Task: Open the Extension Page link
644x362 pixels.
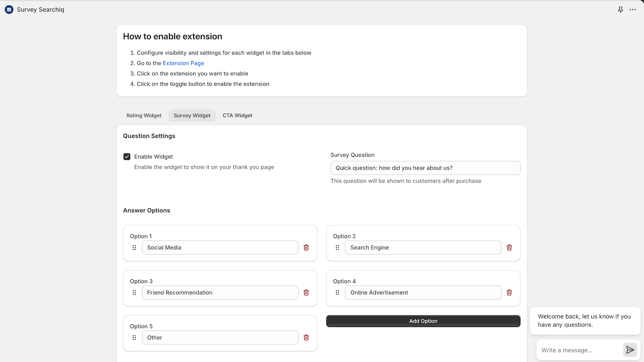Action: point(183,63)
